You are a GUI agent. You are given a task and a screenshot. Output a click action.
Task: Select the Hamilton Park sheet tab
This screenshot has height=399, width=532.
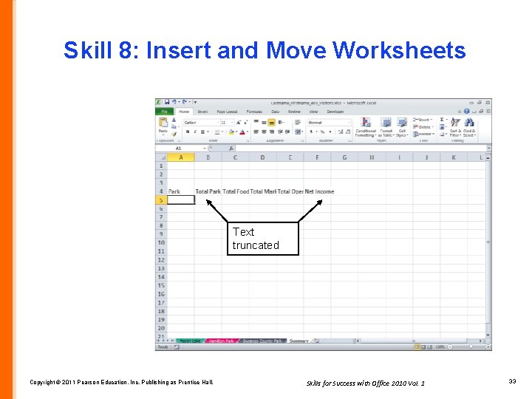(x=221, y=341)
